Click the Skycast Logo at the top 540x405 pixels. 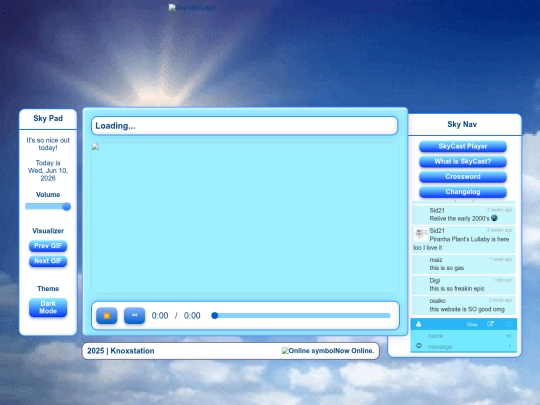(192, 7)
